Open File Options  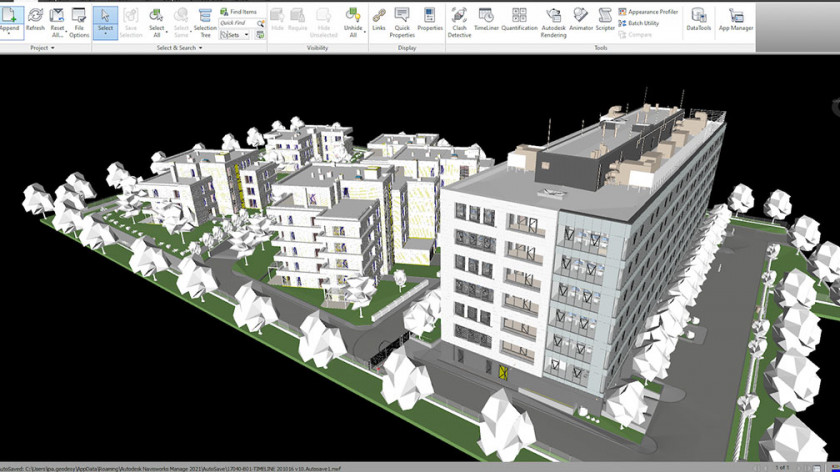79,23
